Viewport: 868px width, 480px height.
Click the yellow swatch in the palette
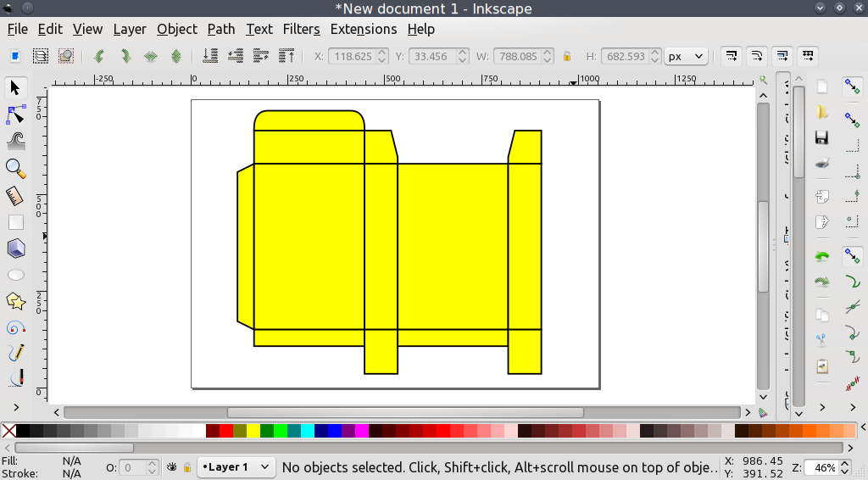point(253,431)
